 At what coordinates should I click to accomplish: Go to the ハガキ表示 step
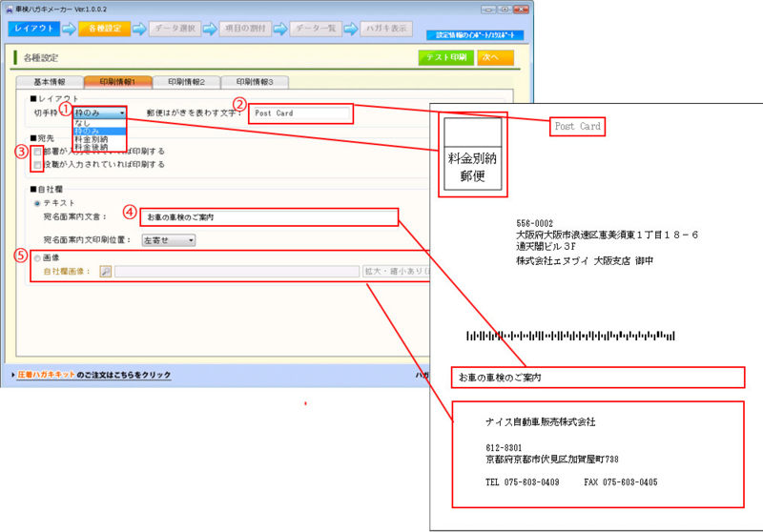[386, 29]
